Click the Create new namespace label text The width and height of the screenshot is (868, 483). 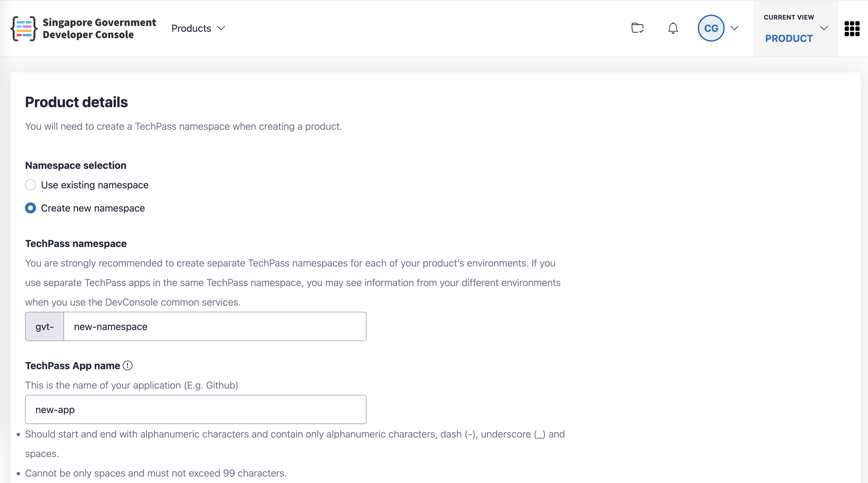[x=93, y=208]
